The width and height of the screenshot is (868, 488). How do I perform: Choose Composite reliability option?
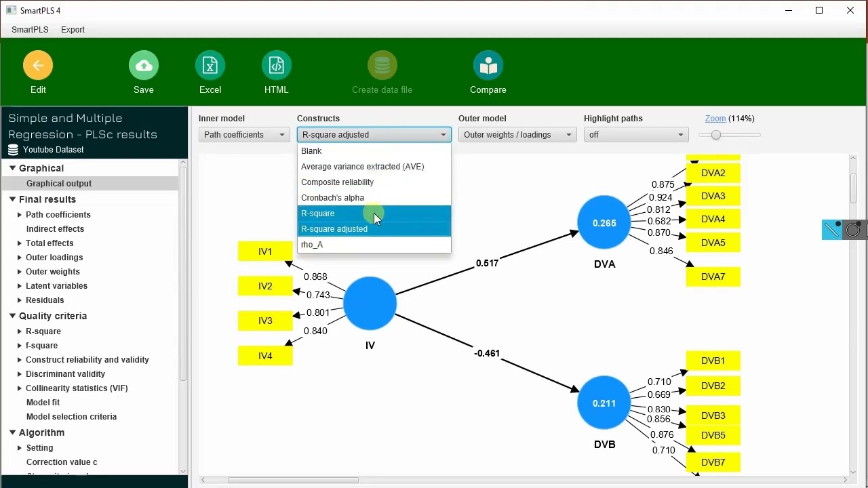tap(374, 182)
